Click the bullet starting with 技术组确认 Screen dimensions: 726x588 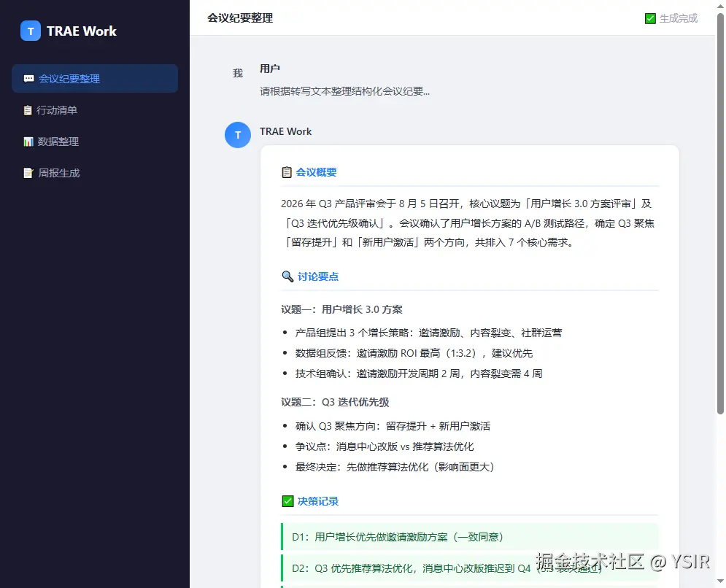(419, 374)
